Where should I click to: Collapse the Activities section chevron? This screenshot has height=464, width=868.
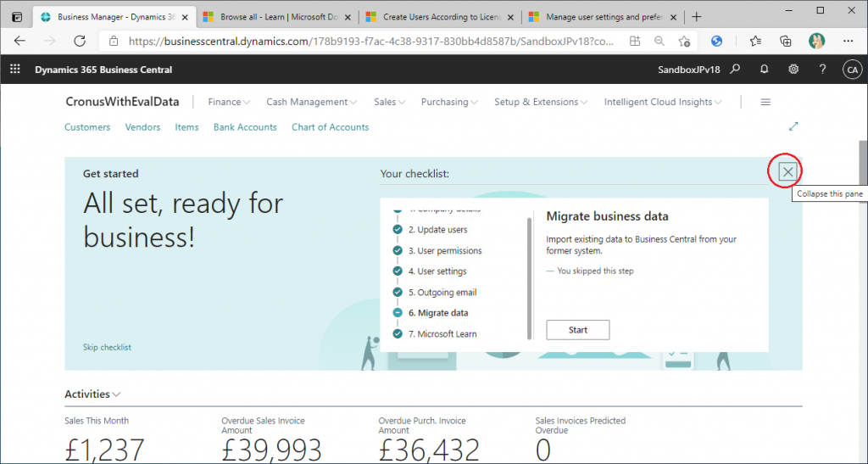(116, 394)
